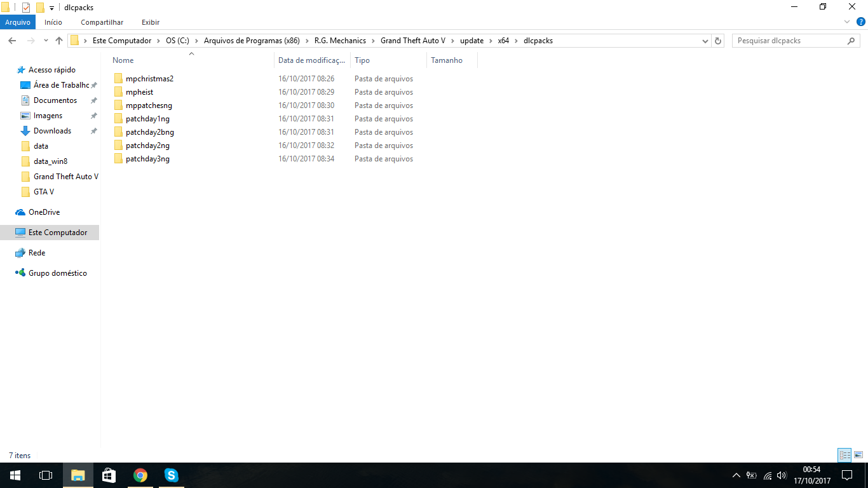
Task: Click the folder icon of 'patchday3ng'
Action: pos(118,159)
